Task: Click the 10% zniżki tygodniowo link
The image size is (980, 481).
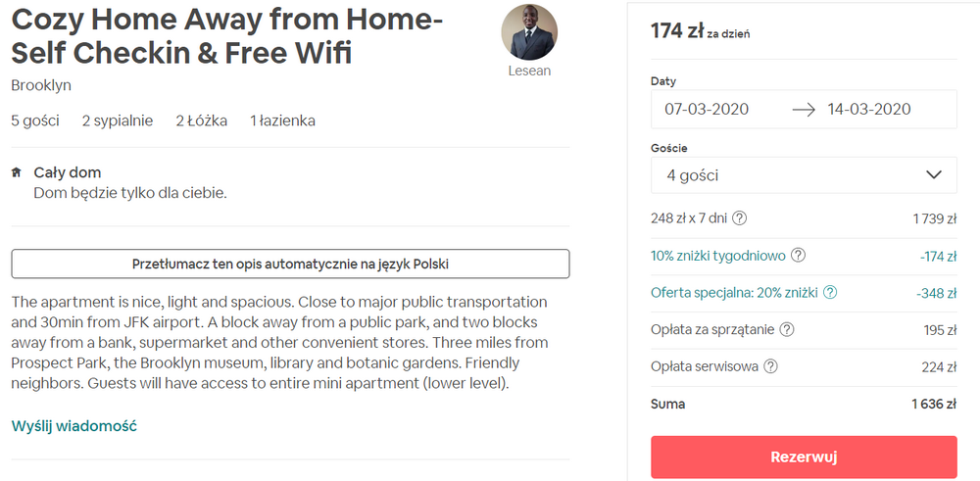Action: pos(718,256)
